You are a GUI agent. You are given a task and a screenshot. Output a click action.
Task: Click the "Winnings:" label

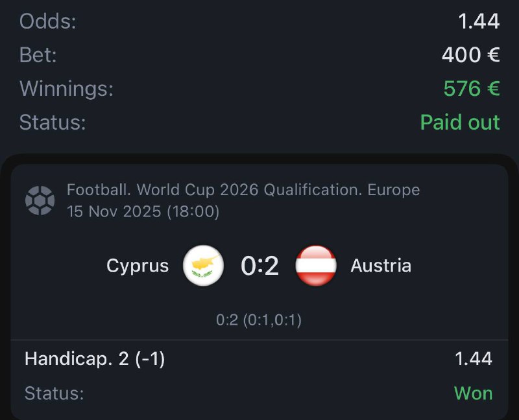point(66,88)
